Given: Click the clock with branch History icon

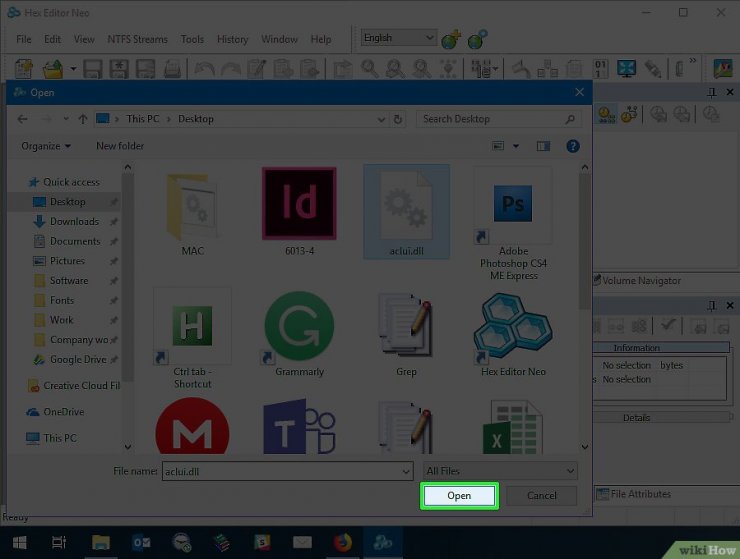Looking at the screenshot, I should 629,114.
